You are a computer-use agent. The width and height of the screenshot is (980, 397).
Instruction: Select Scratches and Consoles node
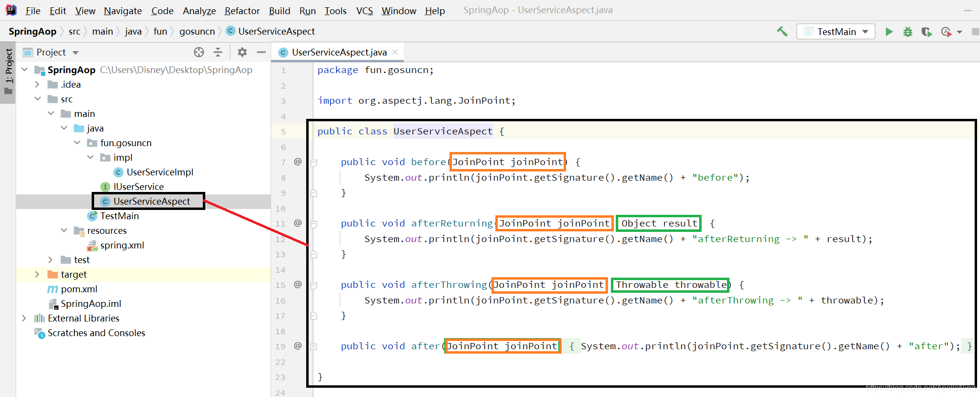[90, 333]
